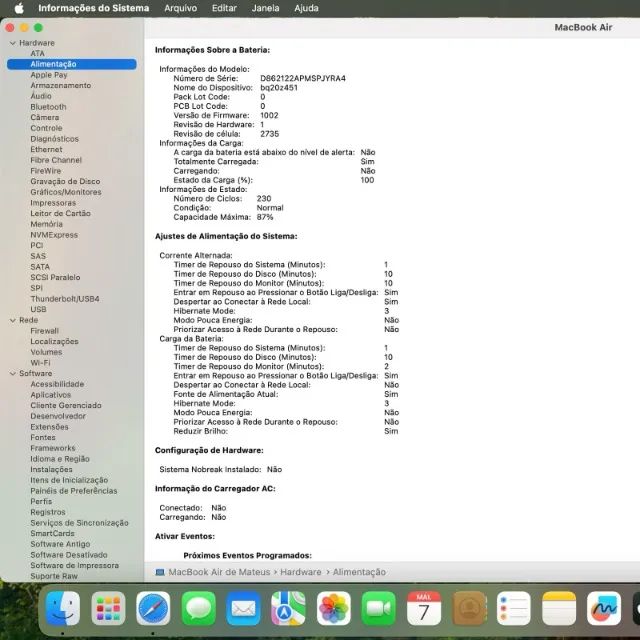Select Extensões under Software
The height and width of the screenshot is (640, 640).
[49, 427]
